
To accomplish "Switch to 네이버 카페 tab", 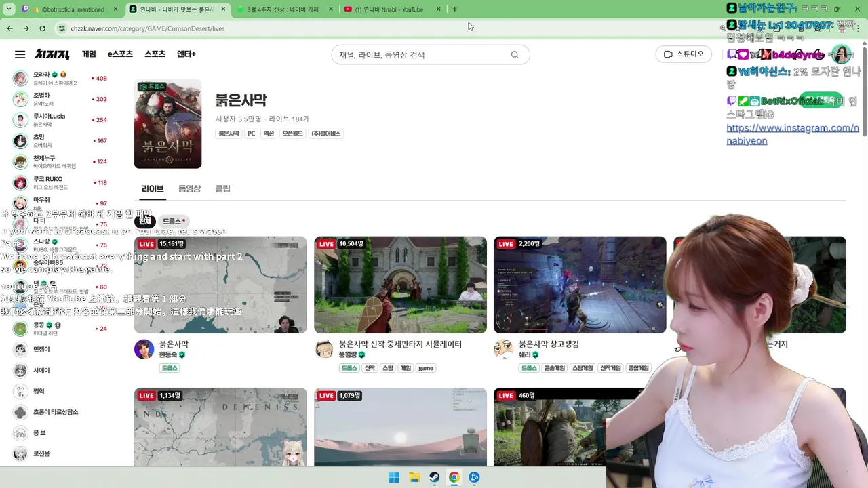I will (285, 9).
